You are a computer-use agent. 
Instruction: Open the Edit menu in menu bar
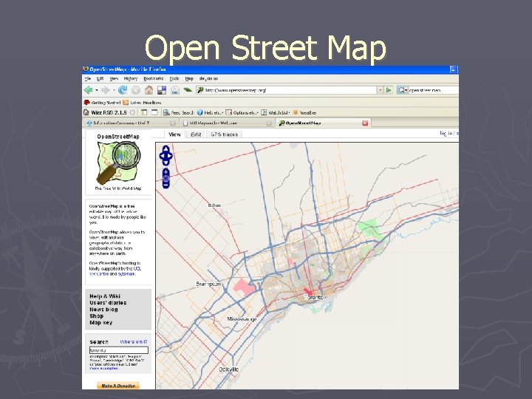[x=100, y=78]
